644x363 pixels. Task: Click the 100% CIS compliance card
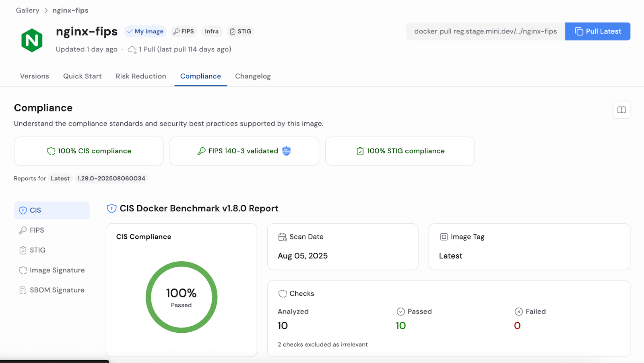click(x=89, y=151)
